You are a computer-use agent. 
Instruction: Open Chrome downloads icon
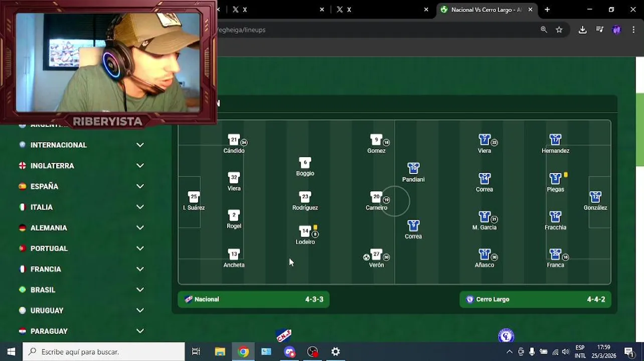(582, 30)
